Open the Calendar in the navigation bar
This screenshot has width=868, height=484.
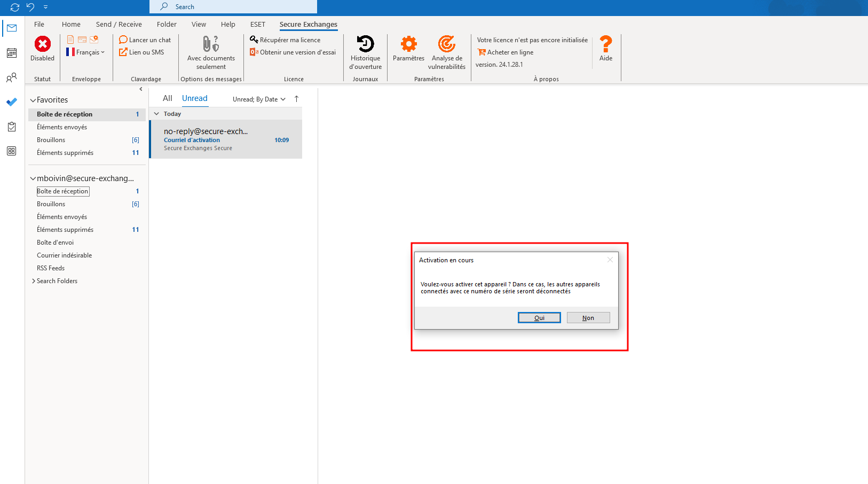coord(12,53)
